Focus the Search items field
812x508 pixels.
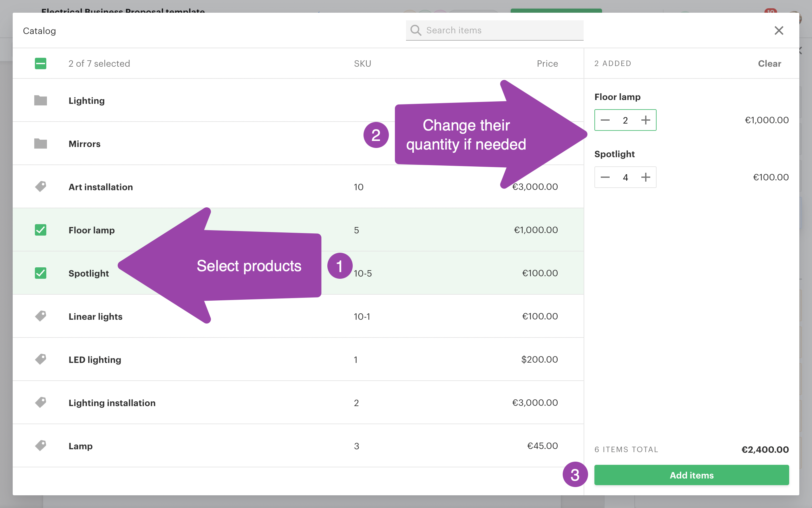click(494, 30)
